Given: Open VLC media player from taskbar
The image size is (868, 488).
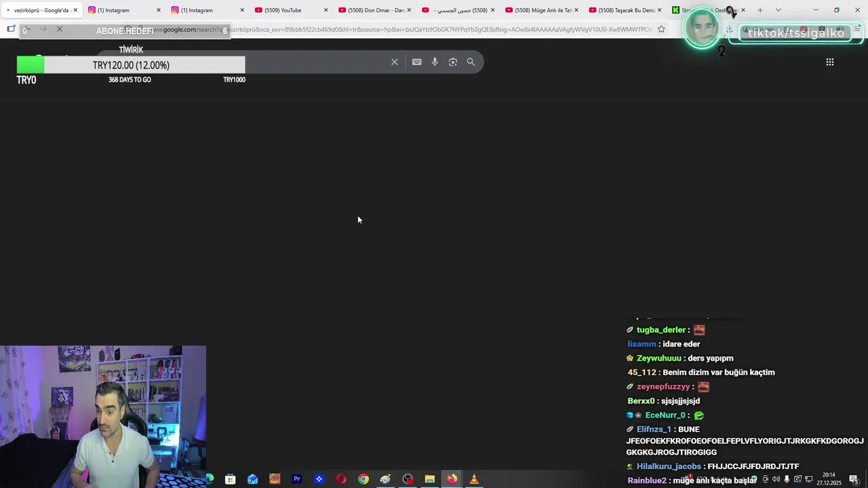Looking at the screenshot, I should tap(474, 479).
